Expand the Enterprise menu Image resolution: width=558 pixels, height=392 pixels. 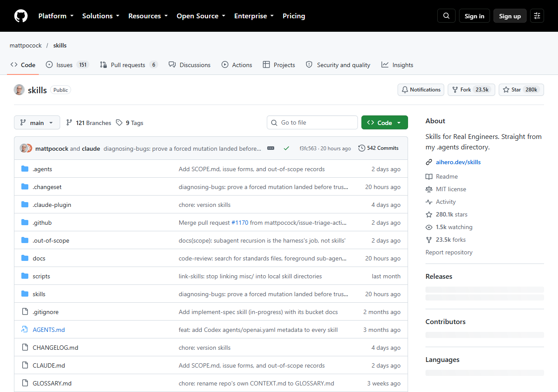click(x=254, y=16)
